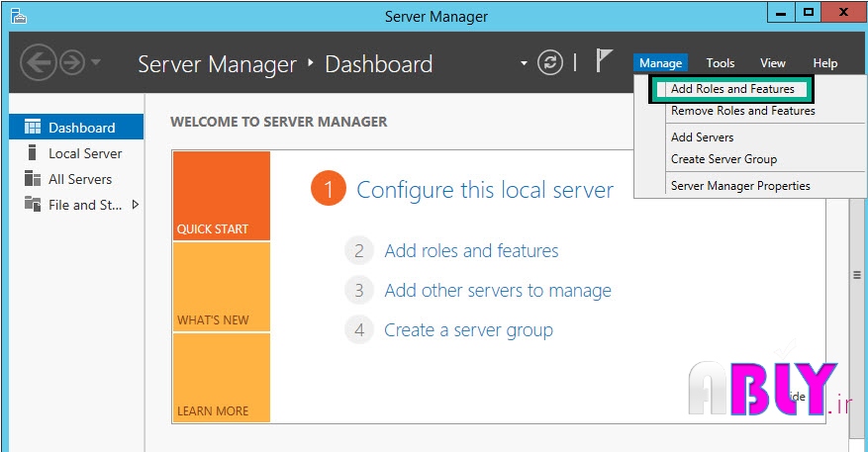The image size is (868, 452).
Task: Select Create Server Group menu entry
Action: point(723,159)
